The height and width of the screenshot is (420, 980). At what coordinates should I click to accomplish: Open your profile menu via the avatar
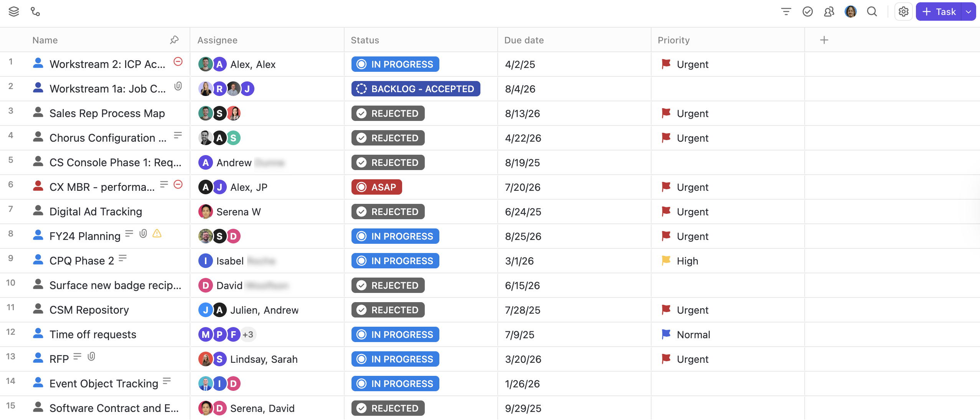[x=850, y=12]
